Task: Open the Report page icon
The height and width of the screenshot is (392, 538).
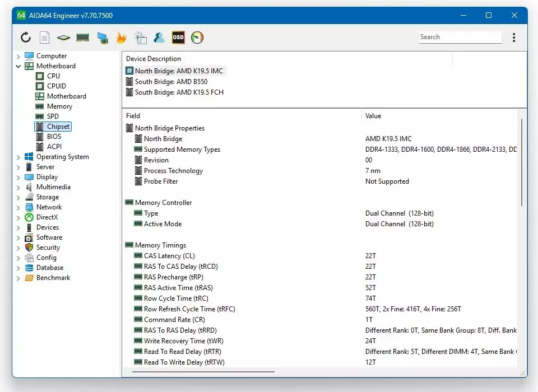Action: [45, 38]
